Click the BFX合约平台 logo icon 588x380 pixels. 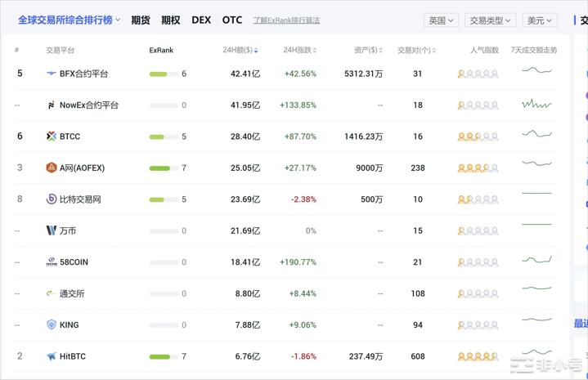[x=52, y=74]
